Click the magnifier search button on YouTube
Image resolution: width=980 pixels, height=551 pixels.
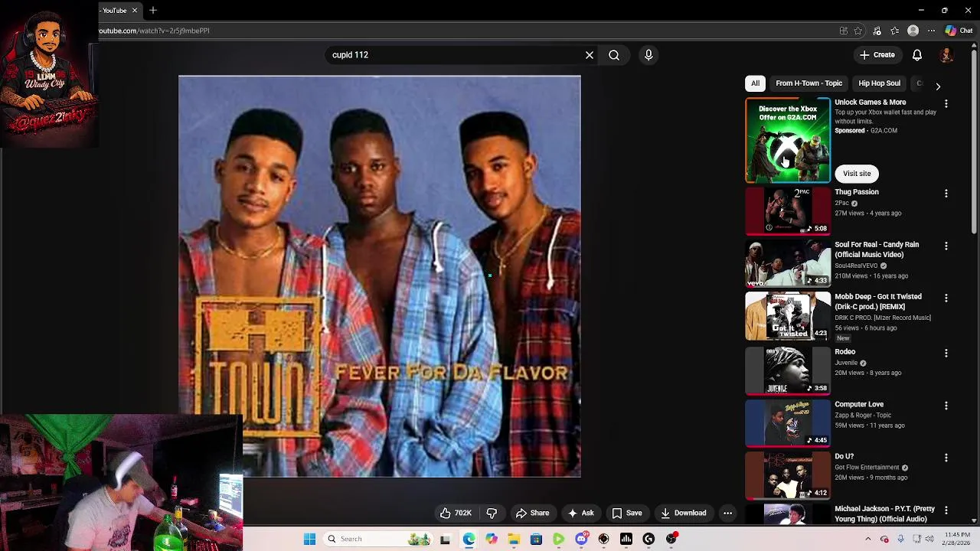614,55
